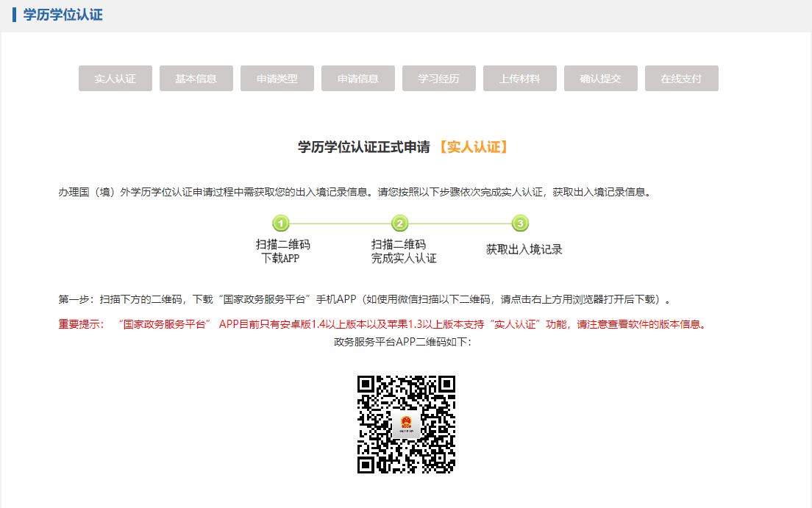Go to the 申请信息 step
The image size is (812, 508).
[x=358, y=79]
